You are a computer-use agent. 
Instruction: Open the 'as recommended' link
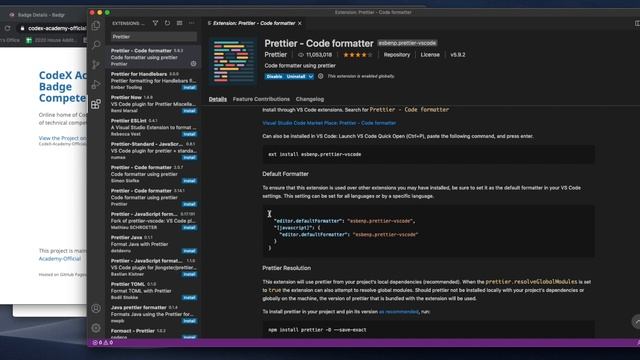point(399,312)
